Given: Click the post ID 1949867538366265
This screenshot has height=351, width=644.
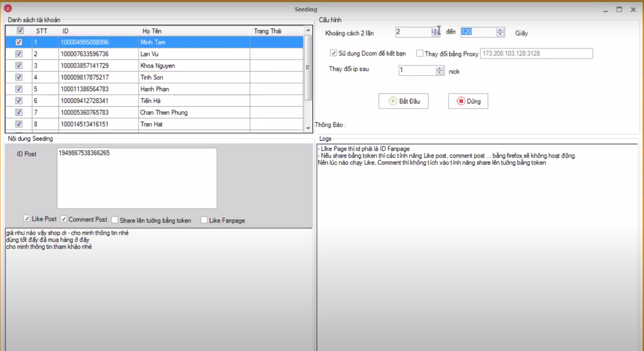Looking at the screenshot, I should click(84, 153).
